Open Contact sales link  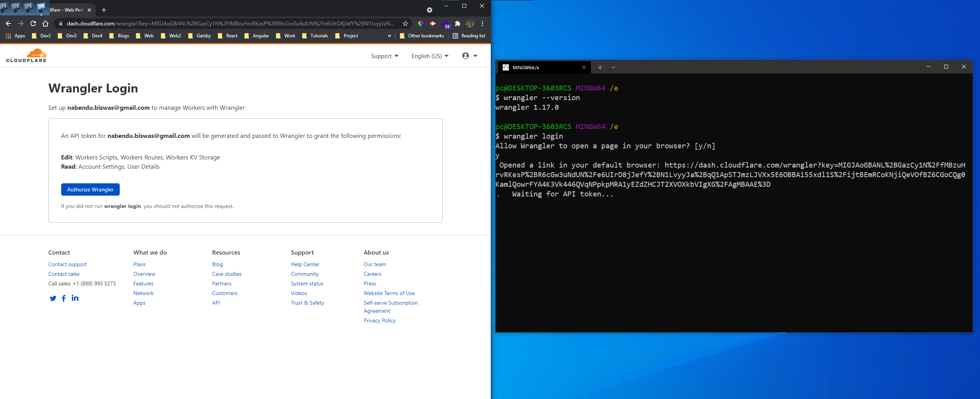pyautogui.click(x=64, y=274)
